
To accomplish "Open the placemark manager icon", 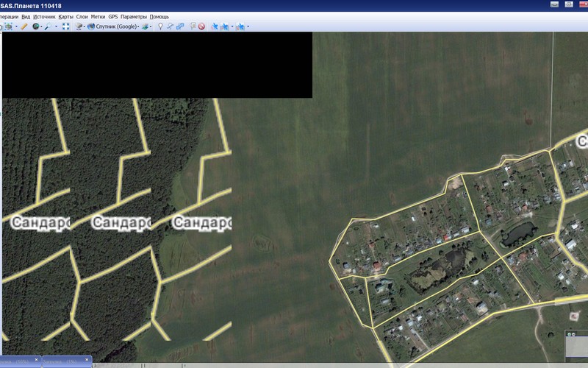I will tap(192, 26).
